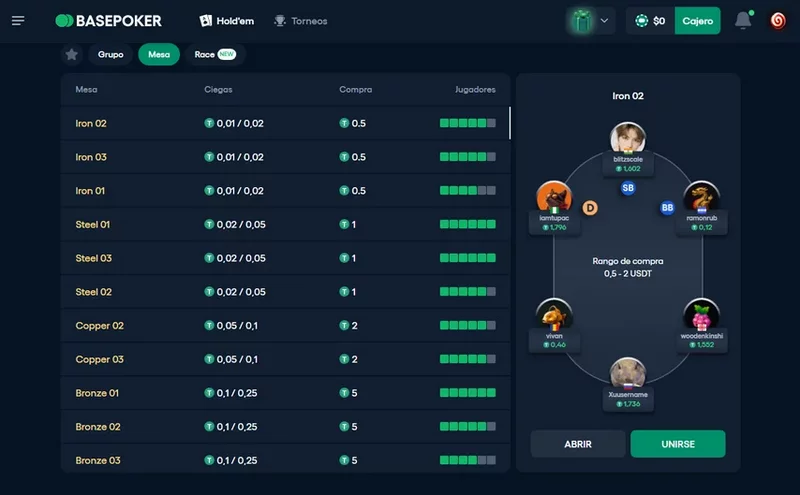Expand the gift box dropdown arrow
Viewport: 800px width, 495px height.
point(604,21)
